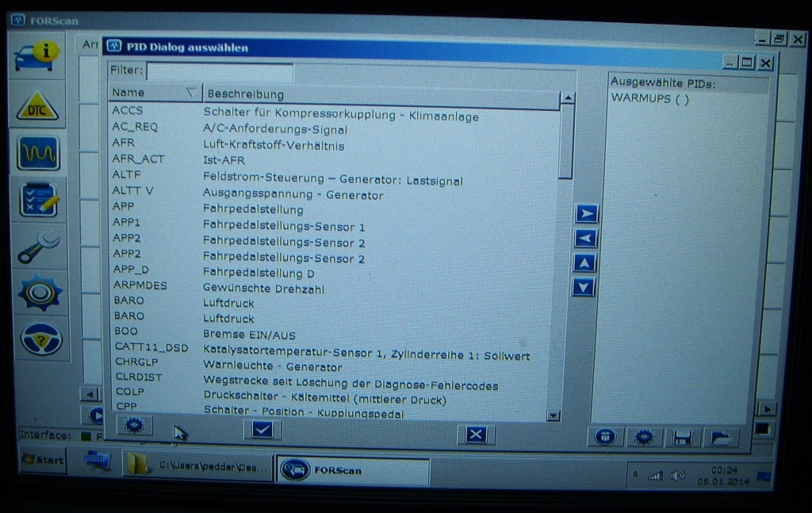This screenshot has height=513, width=812.
Task: Delete selected PIDs with trash icon
Action: point(605,437)
